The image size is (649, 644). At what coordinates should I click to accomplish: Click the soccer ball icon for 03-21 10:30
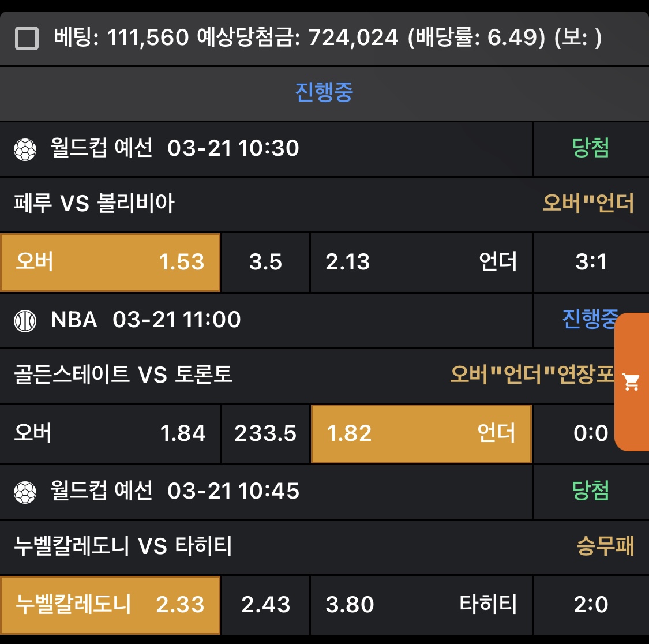pos(25,149)
